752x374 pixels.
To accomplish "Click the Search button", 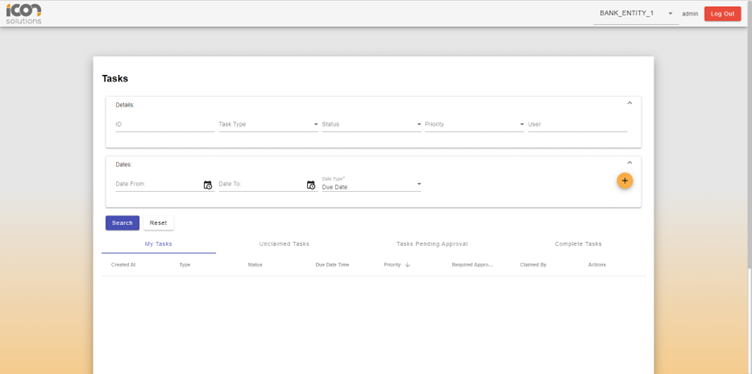I will click(122, 223).
